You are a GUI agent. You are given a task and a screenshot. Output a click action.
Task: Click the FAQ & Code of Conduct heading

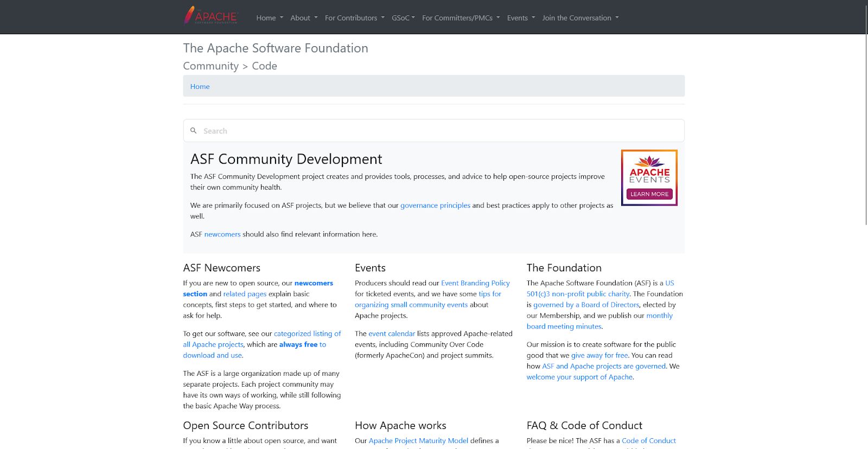[584, 426]
